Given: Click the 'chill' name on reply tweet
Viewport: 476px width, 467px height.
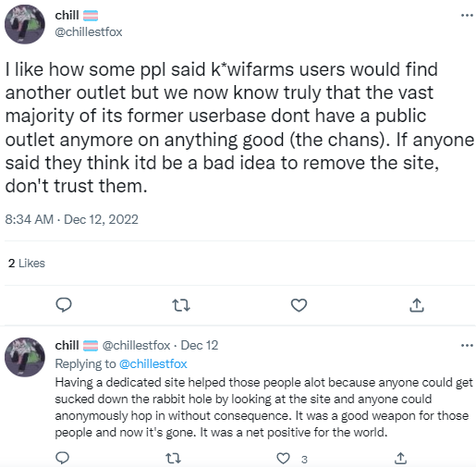Looking at the screenshot, I should click(x=67, y=345).
